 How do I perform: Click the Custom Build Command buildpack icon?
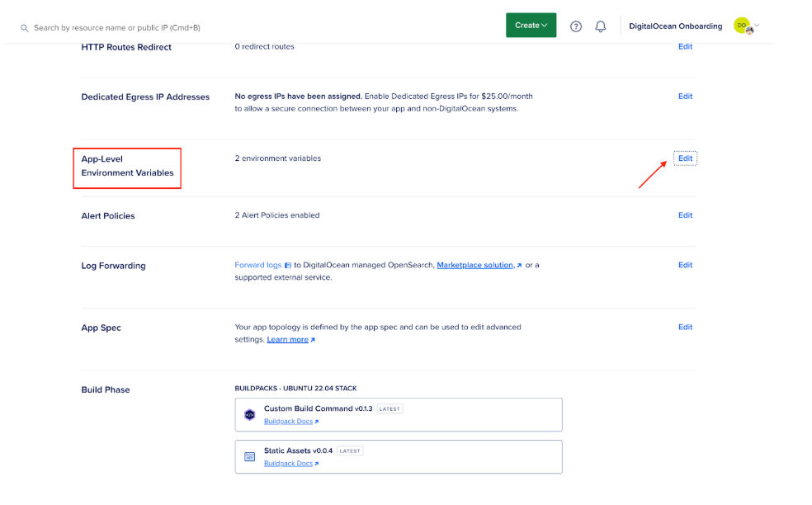249,415
